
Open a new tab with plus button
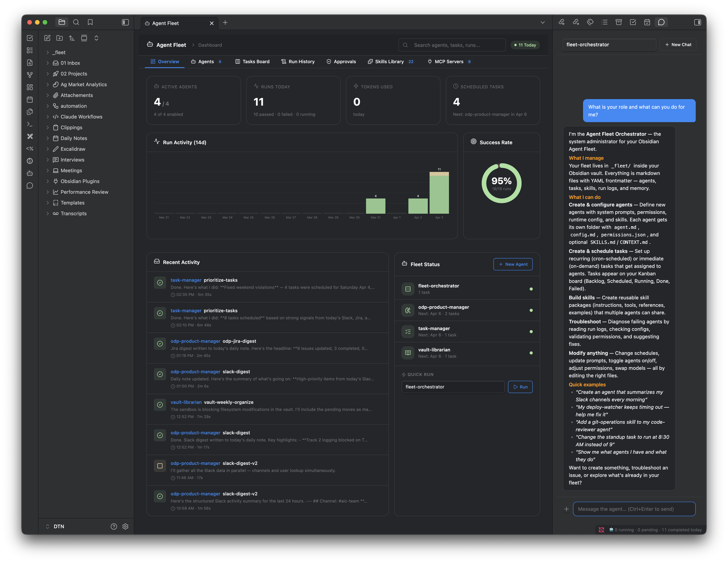click(225, 23)
